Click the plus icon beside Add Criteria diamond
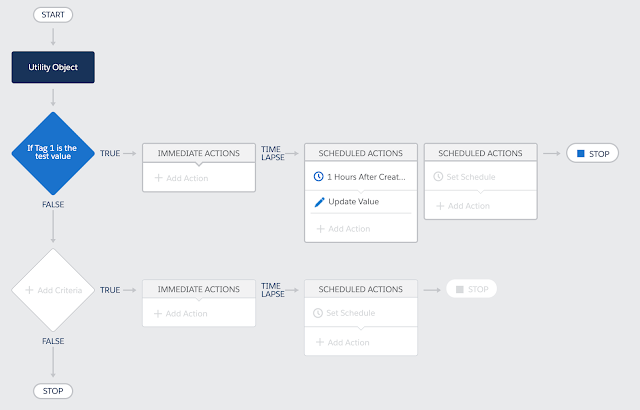The height and width of the screenshot is (410, 640). coord(29,290)
